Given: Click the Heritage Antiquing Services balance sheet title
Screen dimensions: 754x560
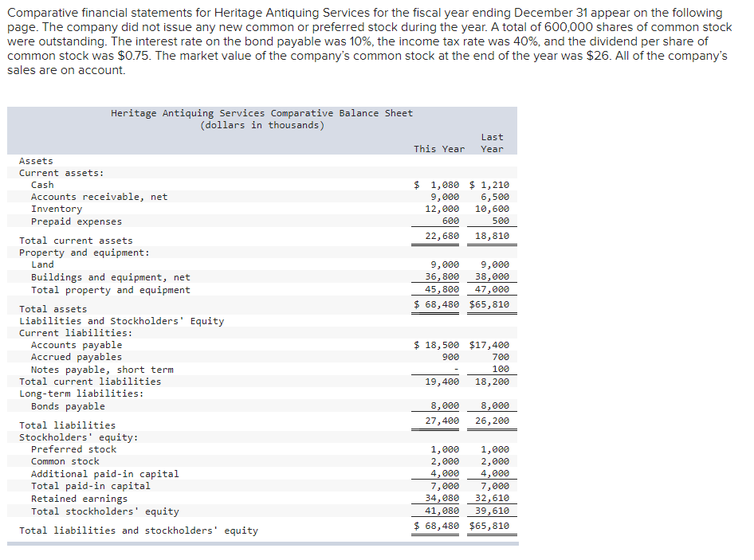Looking at the screenshot, I should click(261, 112).
